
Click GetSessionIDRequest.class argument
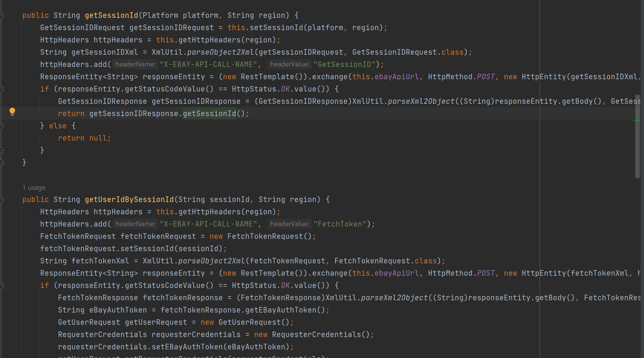(x=408, y=52)
